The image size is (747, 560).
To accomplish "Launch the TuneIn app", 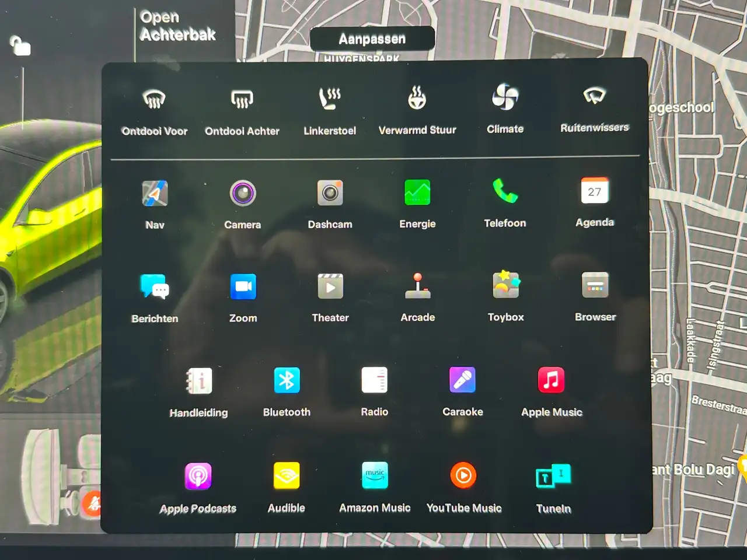I will [x=553, y=477].
